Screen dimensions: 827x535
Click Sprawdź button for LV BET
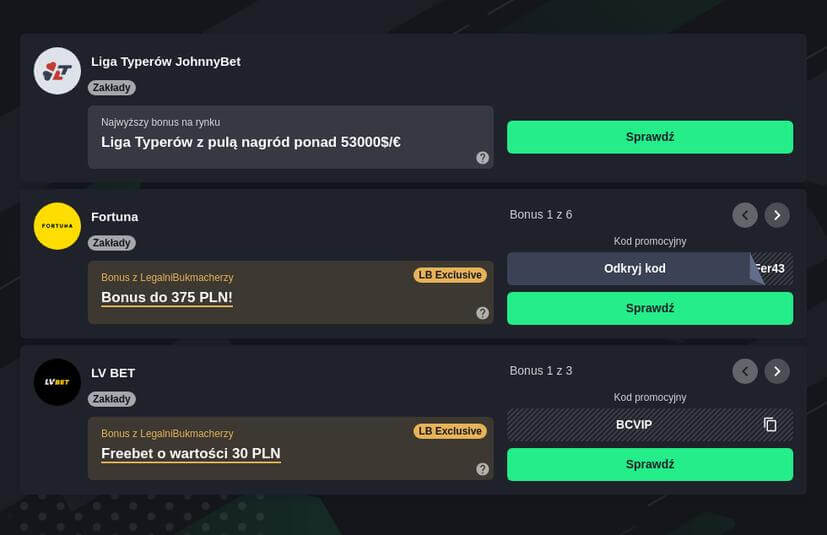650,464
